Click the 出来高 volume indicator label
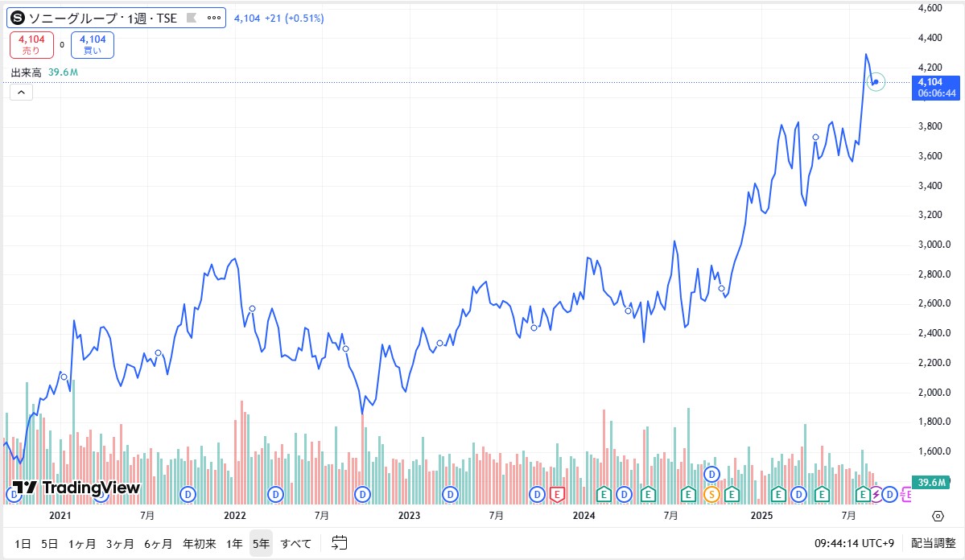The width and height of the screenshot is (965, 560). 27,73
